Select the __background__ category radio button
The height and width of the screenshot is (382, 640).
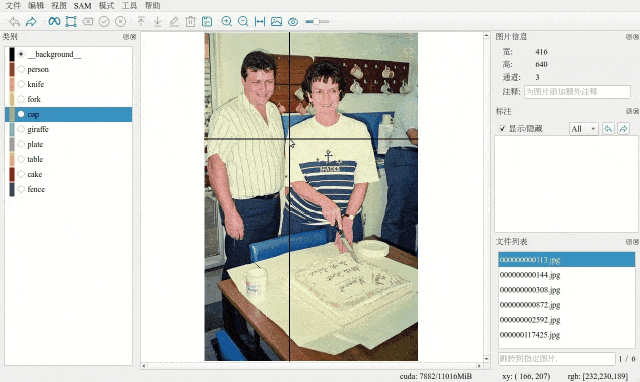click(21, 54)
